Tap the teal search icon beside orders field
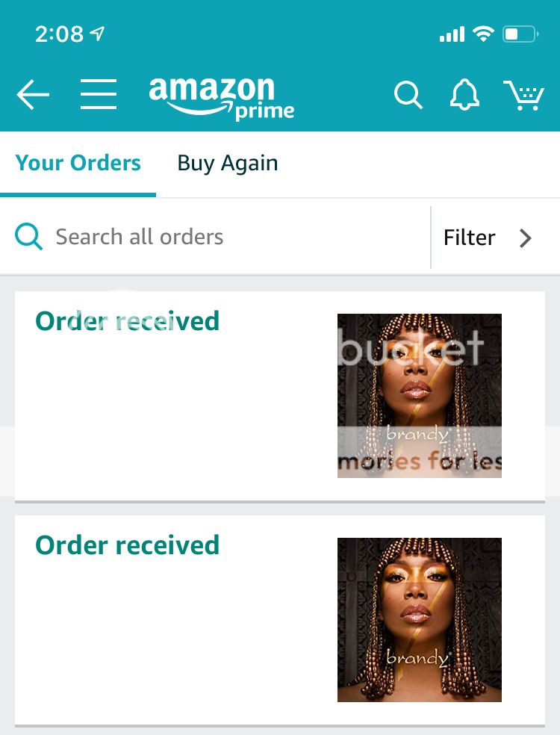The width and height of the screenshot is (560, 735). point(28,237)
